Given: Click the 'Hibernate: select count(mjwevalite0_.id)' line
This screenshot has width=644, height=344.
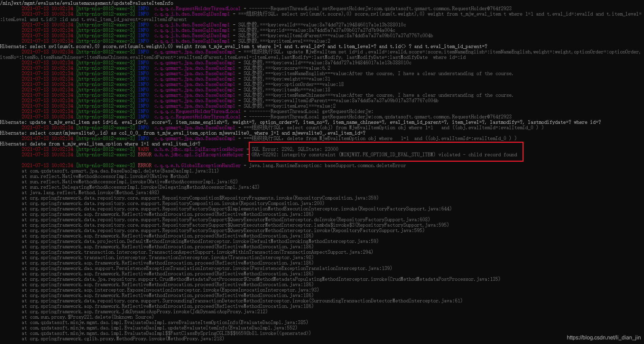Looking at the screenshot, I should pyautogui.click(x=183, y=133).
